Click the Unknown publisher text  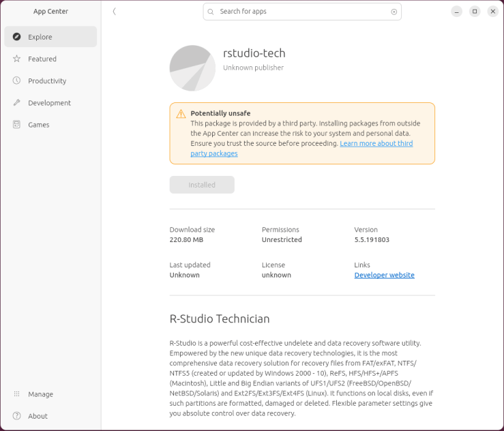pos(253,68)
